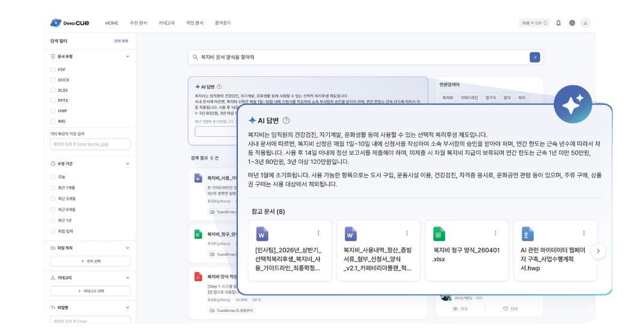Click the 복지비 related search tag
The width and height of the screenshot is (644, 336).
(x=448, y=98)
